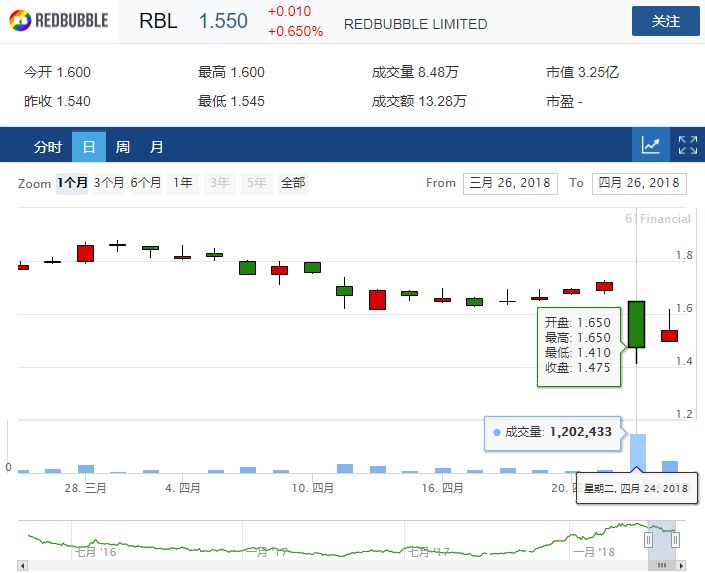Click the right handle of navigator range
Viewport: 705px width, 573px height.
coord(675,540)
